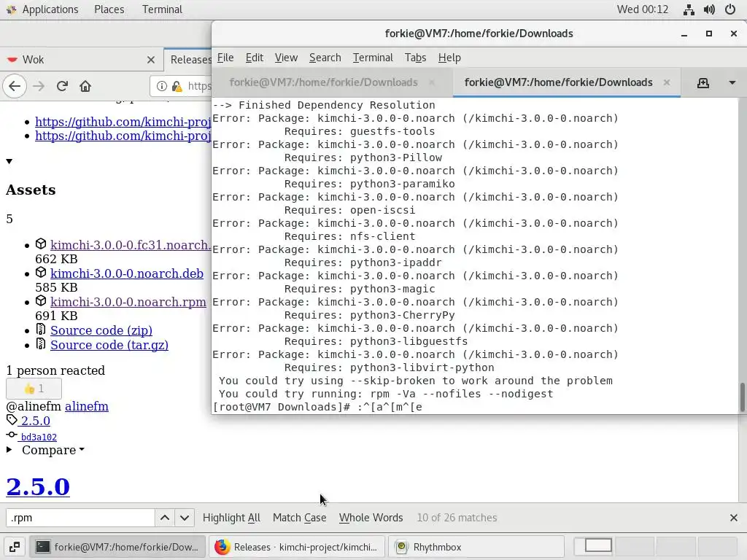Find next match arrow in find bar
Viewport: 747px width, 560px height.
coord(185,518)
